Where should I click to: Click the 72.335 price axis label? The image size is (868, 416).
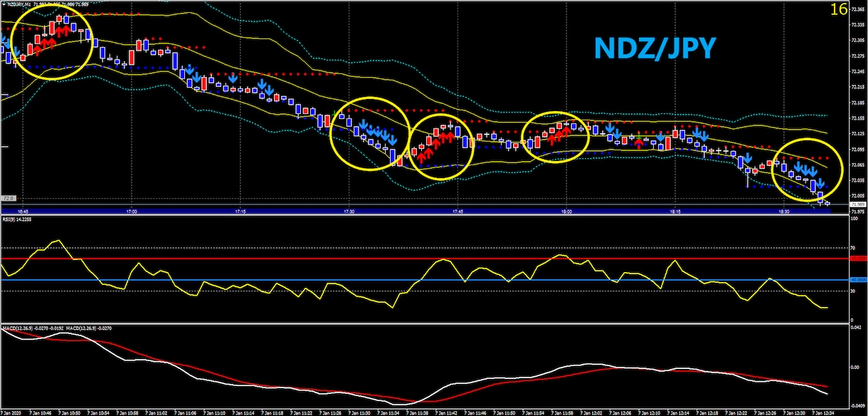click(859, 24)
